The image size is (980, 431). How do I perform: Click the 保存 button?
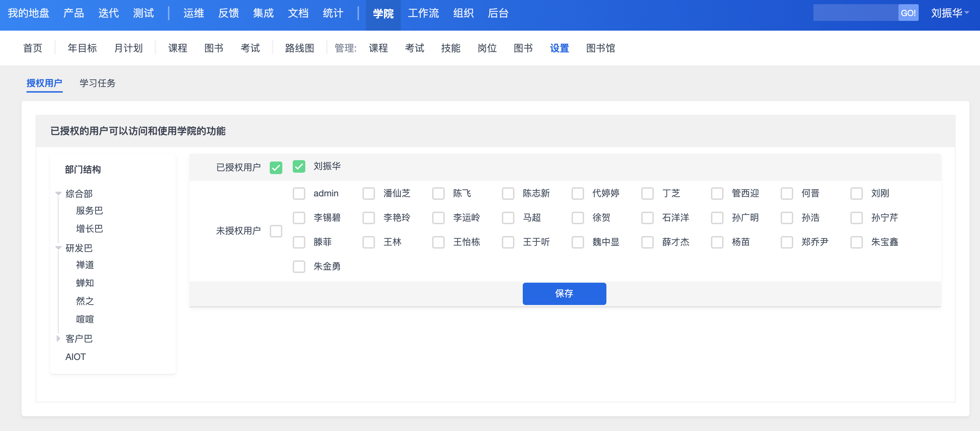click(x=564, y=293)
